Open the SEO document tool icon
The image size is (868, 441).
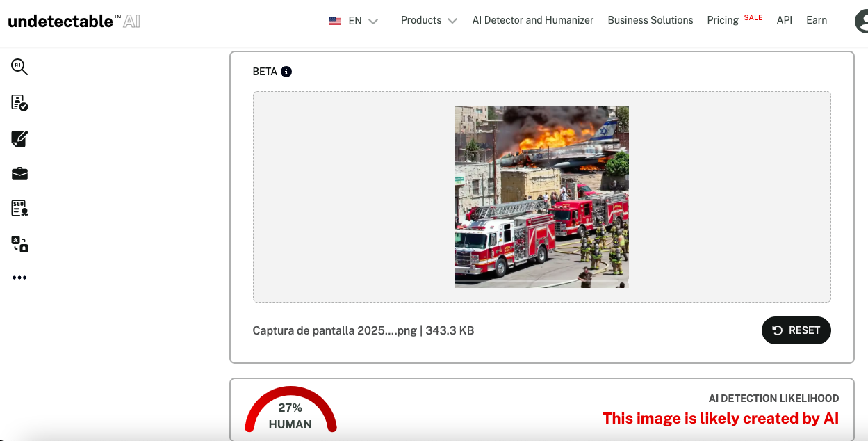pos(19,208)
